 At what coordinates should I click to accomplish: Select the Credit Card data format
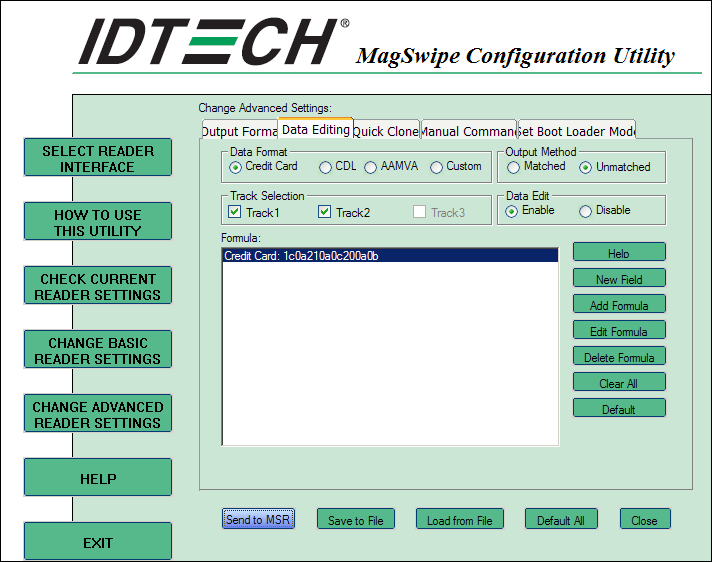(235, 168)
